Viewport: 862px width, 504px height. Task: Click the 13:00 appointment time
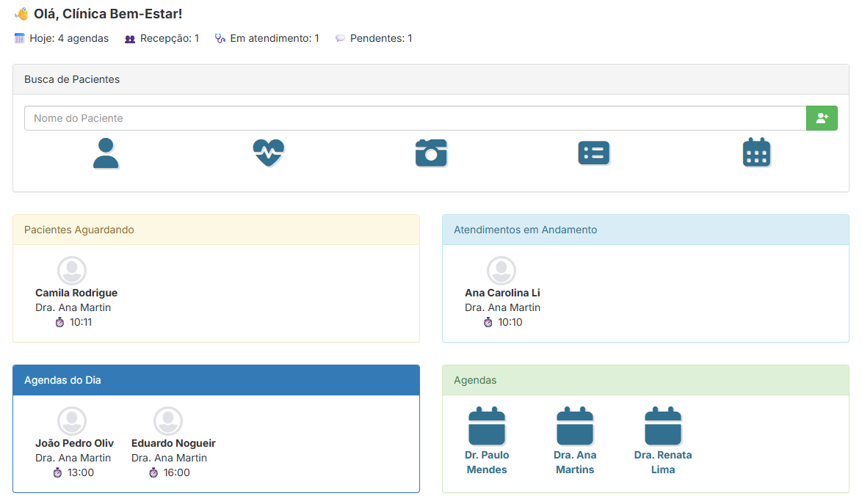coord(81,472)
